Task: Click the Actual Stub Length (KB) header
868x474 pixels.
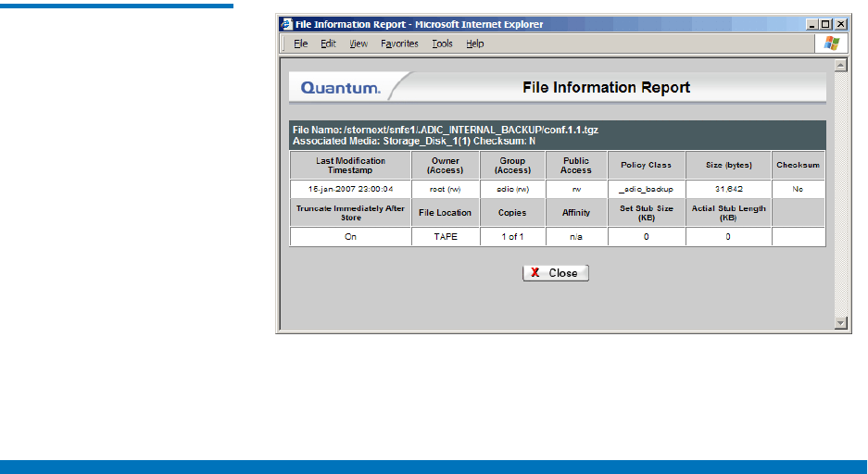Action: (728, 213)
